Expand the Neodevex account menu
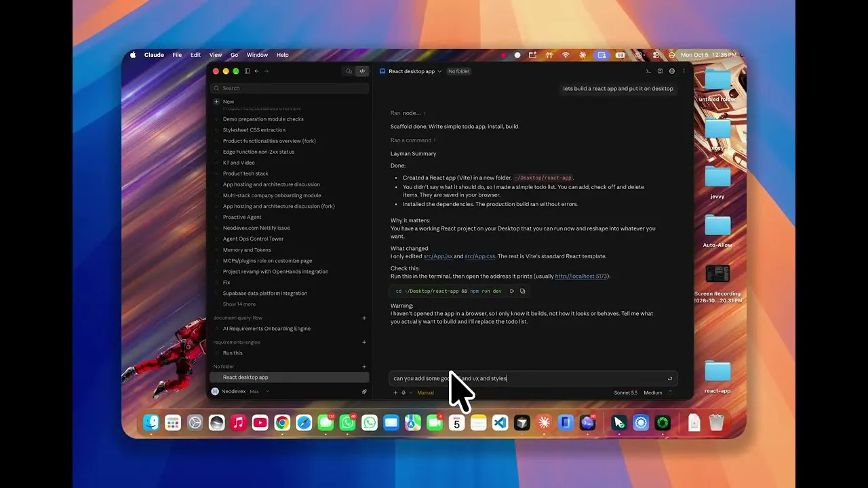Viewport: 868px width, 488px height. [241, 391]
